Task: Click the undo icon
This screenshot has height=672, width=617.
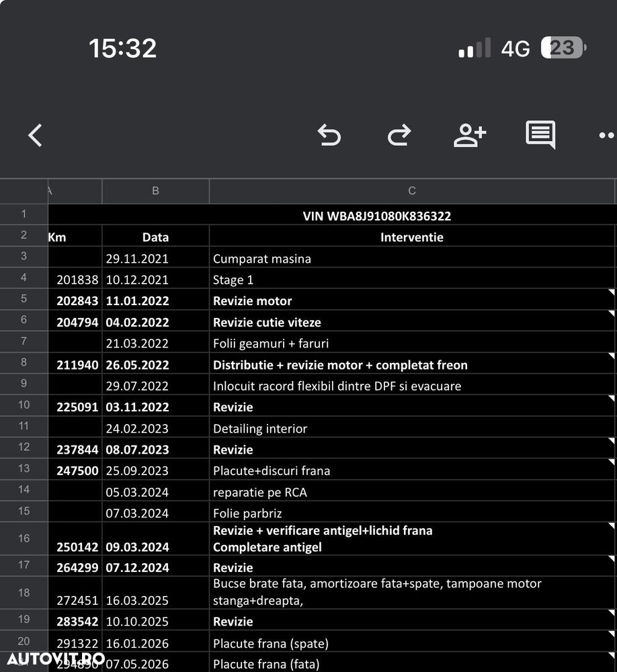Action: 329,135
